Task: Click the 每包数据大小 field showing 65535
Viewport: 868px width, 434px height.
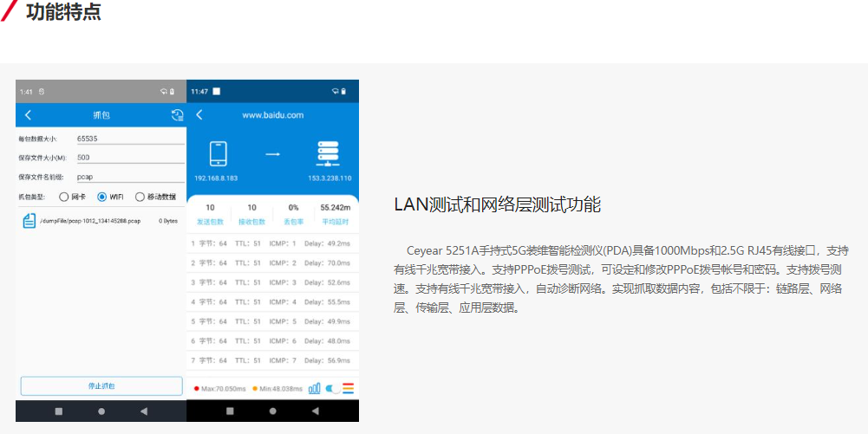Action: point(130,139)
